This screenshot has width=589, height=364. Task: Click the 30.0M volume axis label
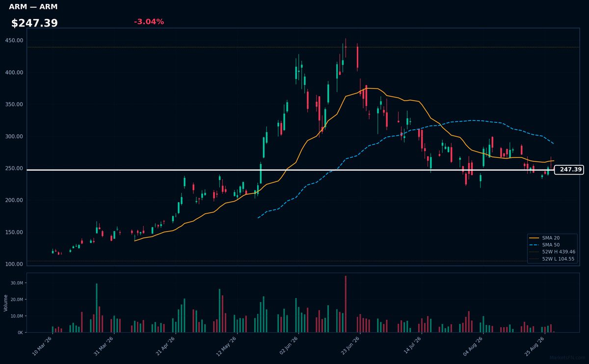[17, 283]
